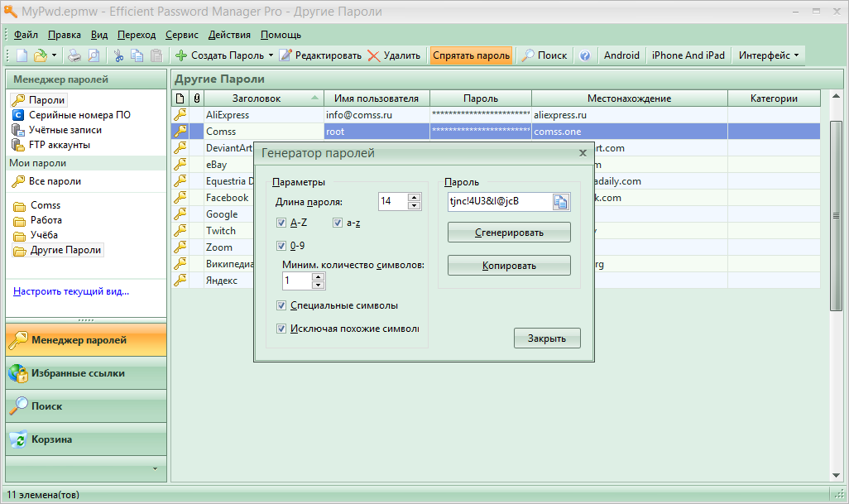Toggle the A-Z uppercase checkbox
Screen dimensions: 849x504
point(281,223)
